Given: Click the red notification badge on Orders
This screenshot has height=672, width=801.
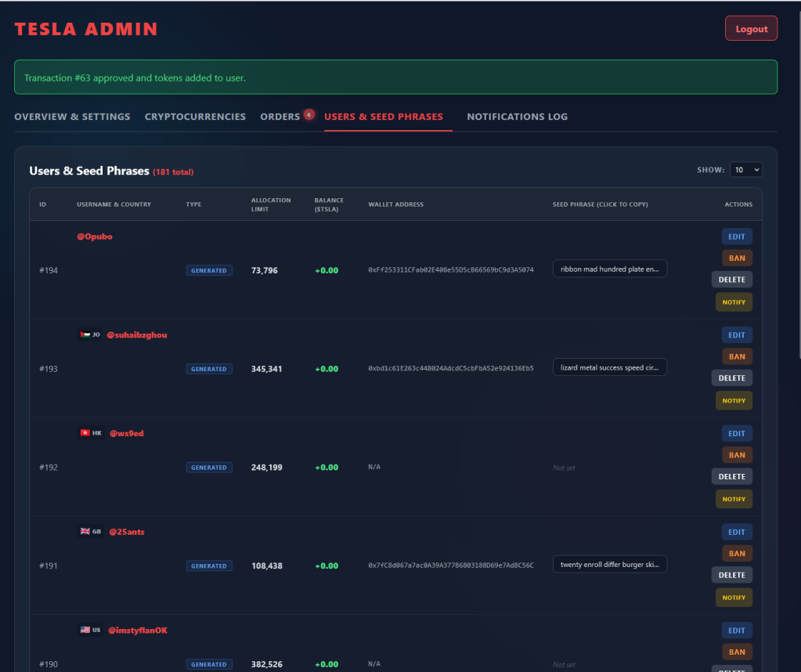Looking at the screenshot, I should [x=308, y=114].
